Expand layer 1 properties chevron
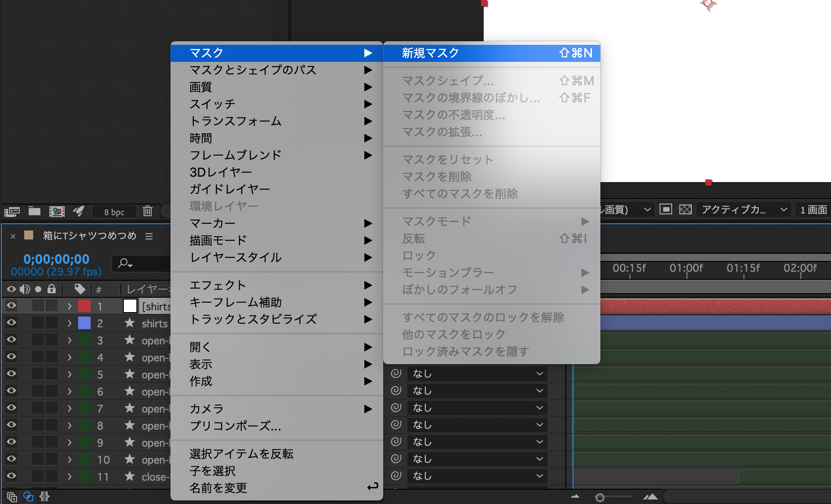Screen dimensions: 831x504 (x=69, y=306)
